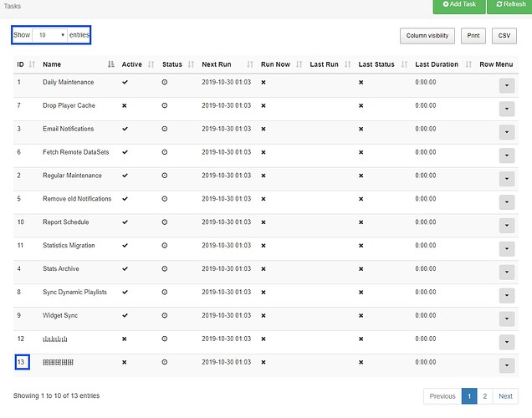Refresh the tasks list
This screenshot has height=418, width=532.
(x=510, y=6)
